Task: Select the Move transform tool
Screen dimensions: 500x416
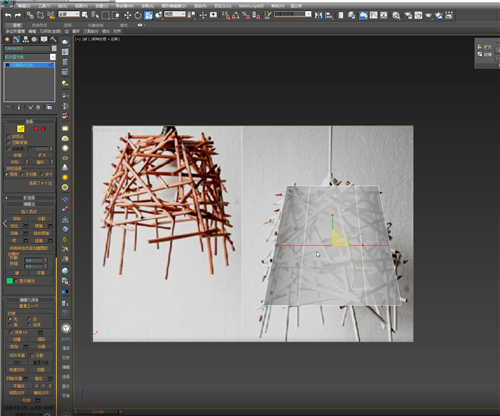Action: [127, 15]
